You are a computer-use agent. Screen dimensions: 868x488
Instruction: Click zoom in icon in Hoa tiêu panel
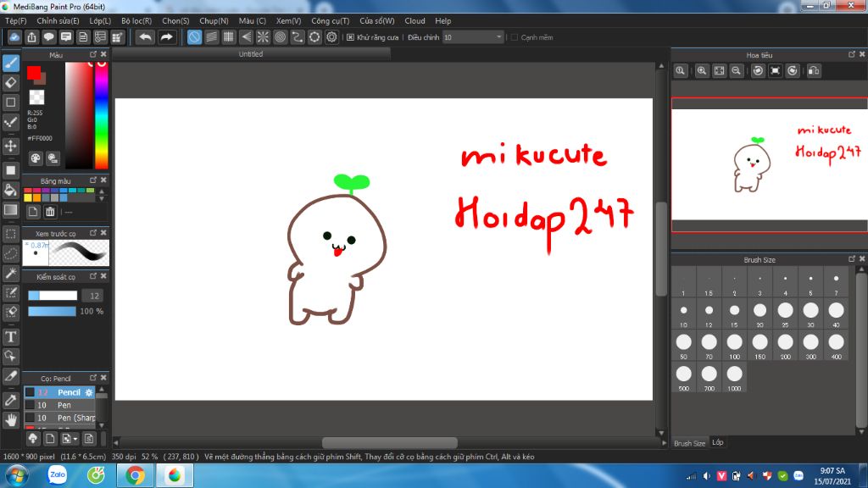(701, 71)
